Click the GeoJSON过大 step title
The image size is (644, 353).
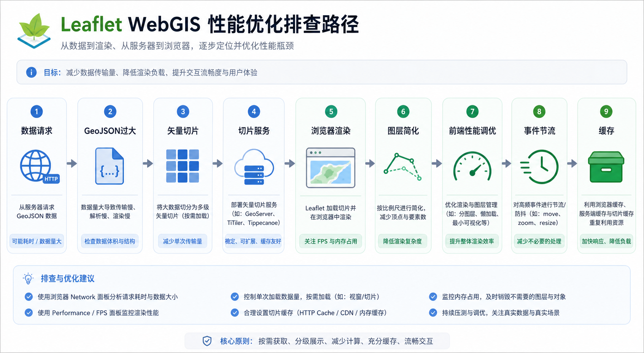(110, 131)
